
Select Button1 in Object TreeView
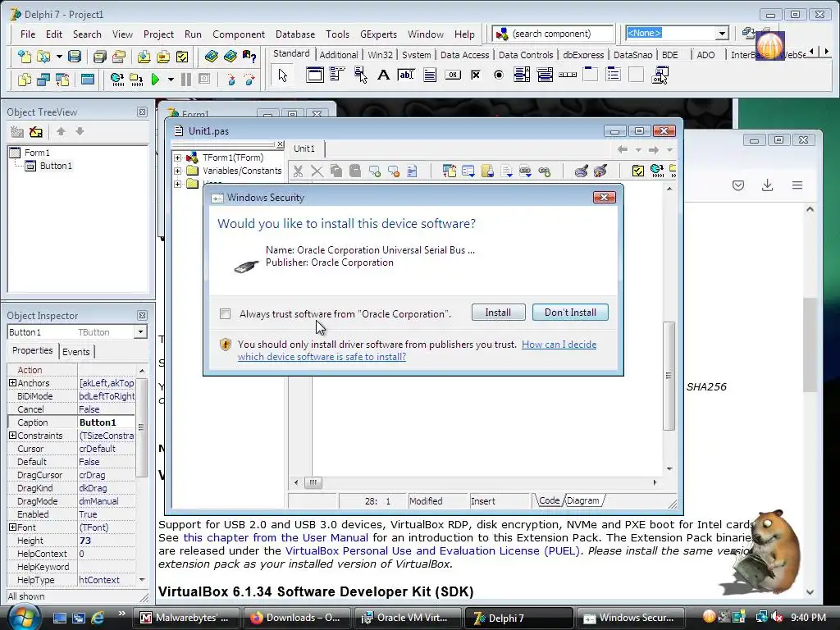[56, 166]
